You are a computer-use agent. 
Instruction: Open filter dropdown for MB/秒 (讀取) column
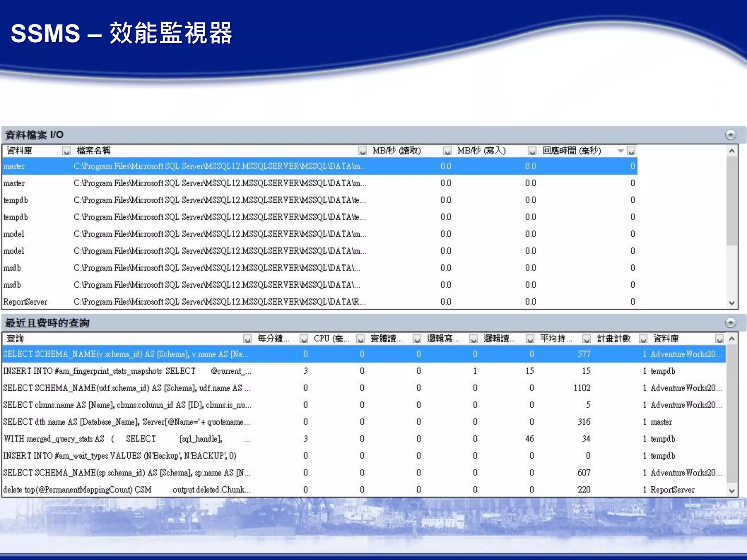point(447,151)
